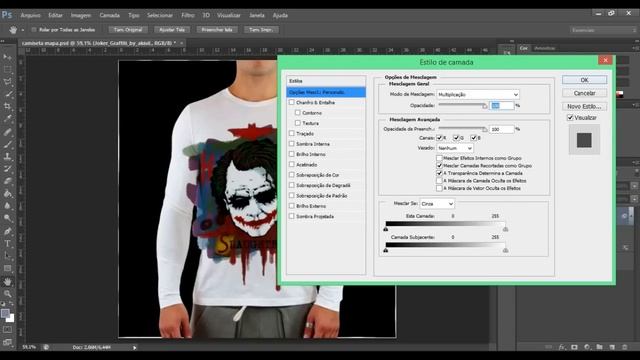Image resolution: width=640 pixels, height=360 pixels.
Task: Select the History Brush tool
Action: click(7, 169)
